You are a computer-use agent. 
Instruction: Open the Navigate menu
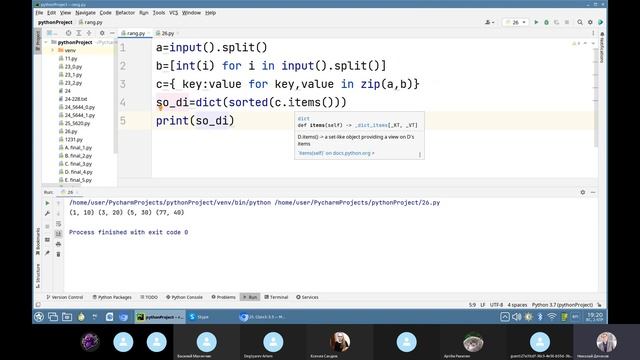(x=85, y=13)
